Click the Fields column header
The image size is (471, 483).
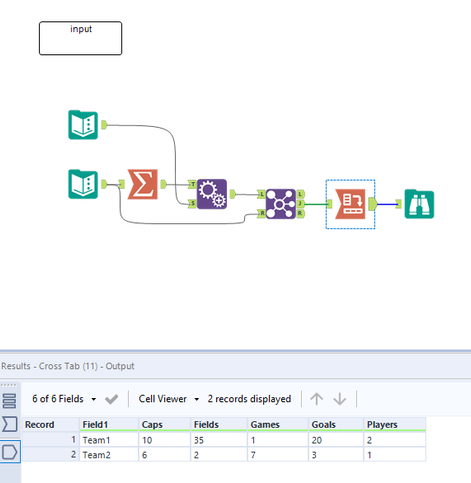click(x=219, y=425)
